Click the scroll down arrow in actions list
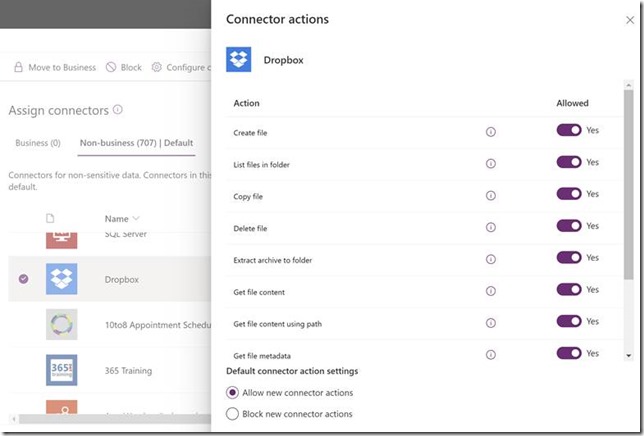The height and width of the screenshot is (436, 644). pyautogui.click(x=628, y=356)
